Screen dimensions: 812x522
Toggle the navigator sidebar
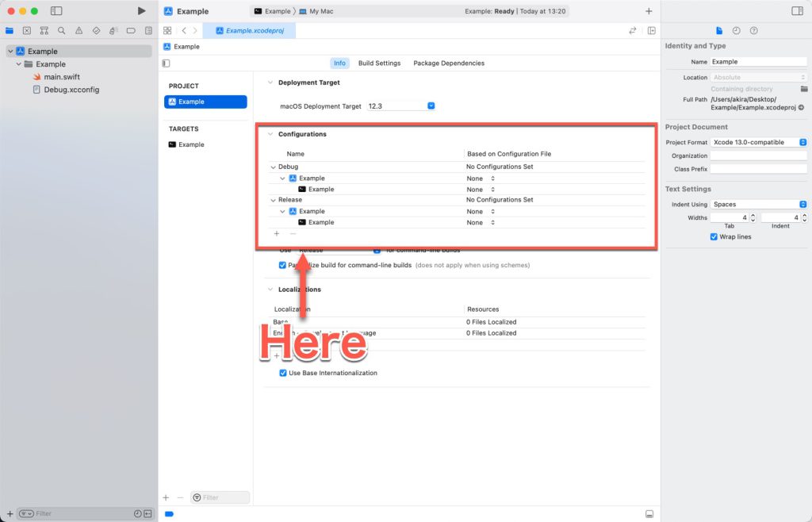click(x=56, y=11)
